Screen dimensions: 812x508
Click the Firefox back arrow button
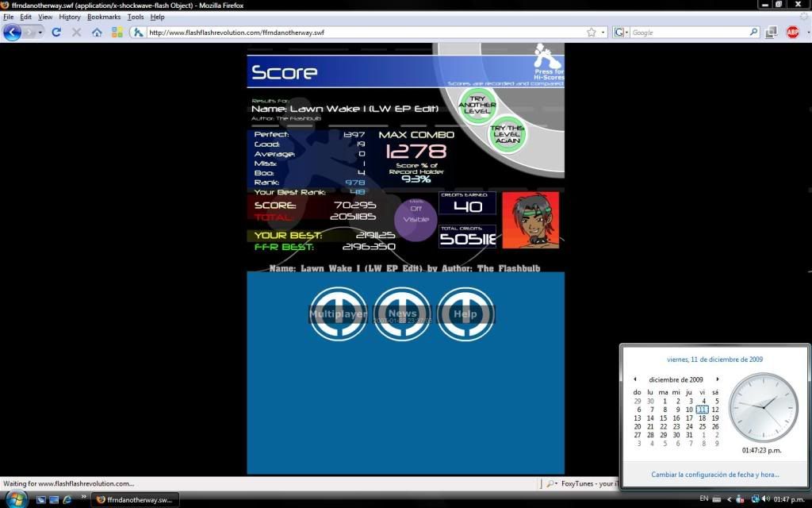pos(12,33)
